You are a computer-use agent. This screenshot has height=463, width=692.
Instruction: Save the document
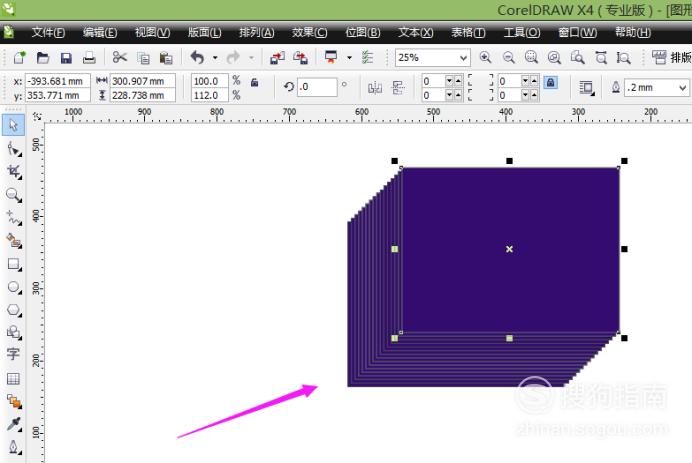[x=66, y=58]
